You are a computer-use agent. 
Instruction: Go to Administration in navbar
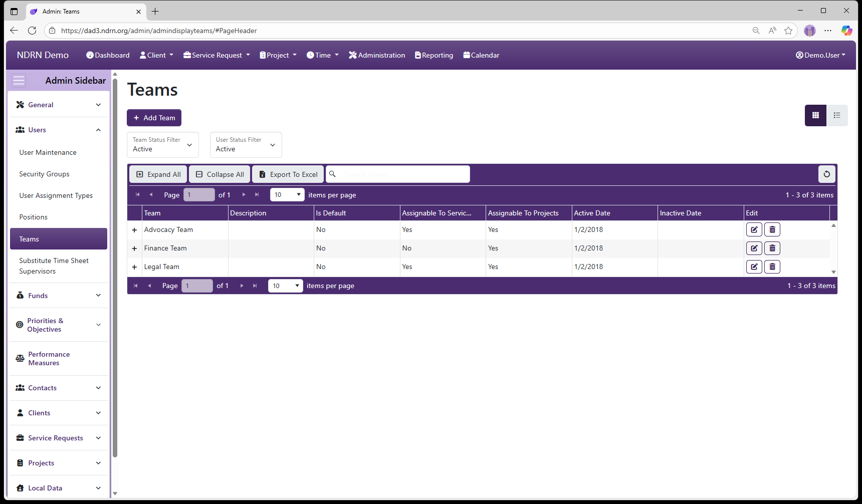pyautogui.click(x=377, y=55)
